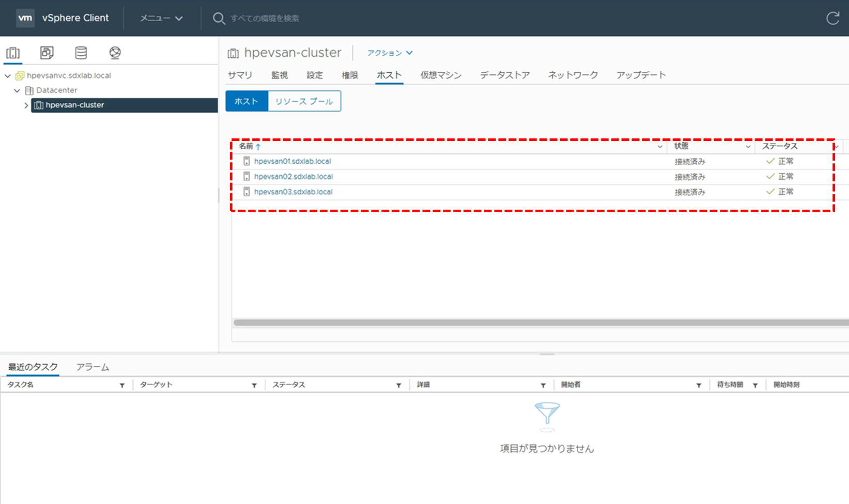Screen dimensions: 849x504
Task: Open the 状態 column dropdown chevron
Action: point(748,147)
